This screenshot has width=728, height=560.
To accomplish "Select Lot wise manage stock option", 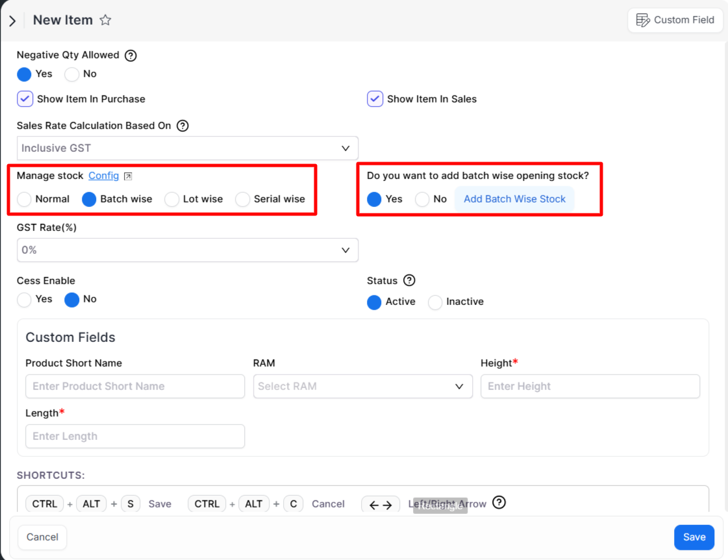I will [x=172, y=199].
